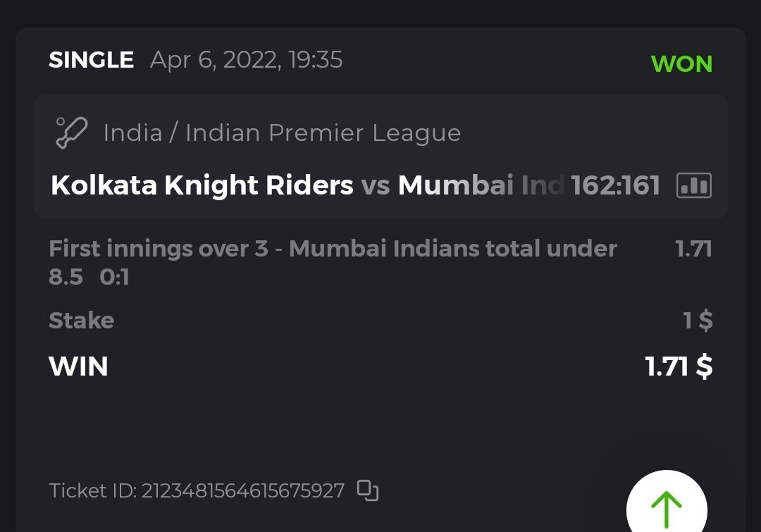Click the 1.71 odds value
Screen dimensions: 761x532
pyautogui.click(x=693, y=249)
